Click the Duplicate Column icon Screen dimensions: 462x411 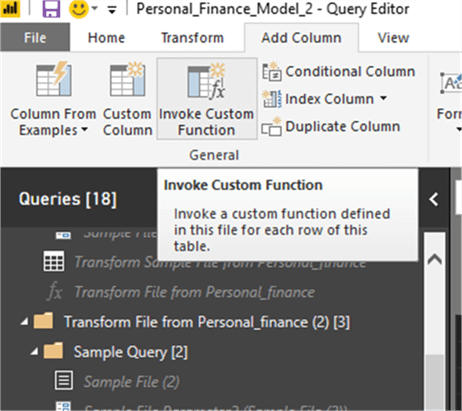click(x=271, y=126)
